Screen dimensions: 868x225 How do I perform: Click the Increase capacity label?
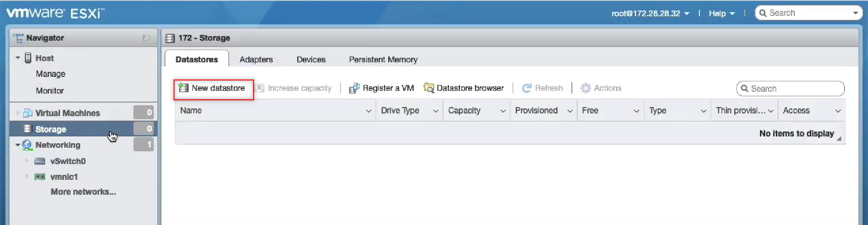(300, 88)
